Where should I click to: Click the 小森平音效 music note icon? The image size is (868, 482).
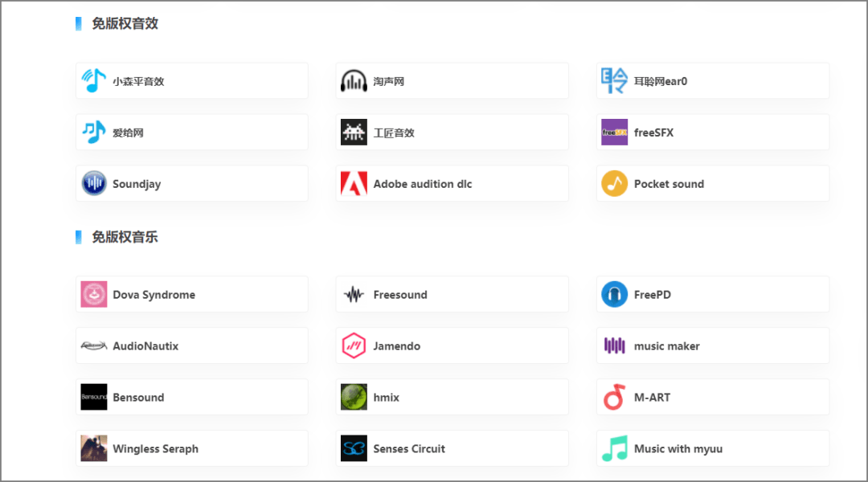[x=94, y=81]
